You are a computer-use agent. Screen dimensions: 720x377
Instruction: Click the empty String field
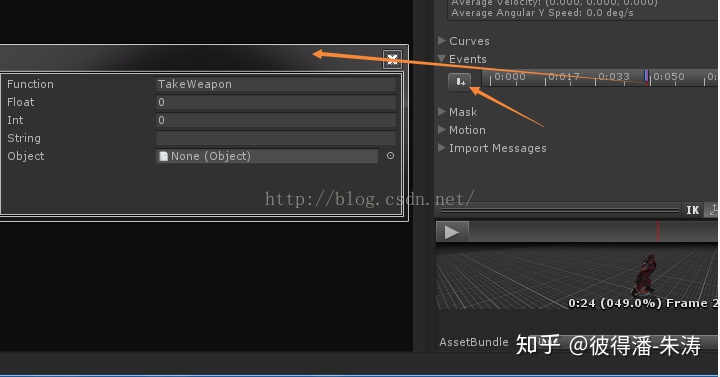point(276,138)
